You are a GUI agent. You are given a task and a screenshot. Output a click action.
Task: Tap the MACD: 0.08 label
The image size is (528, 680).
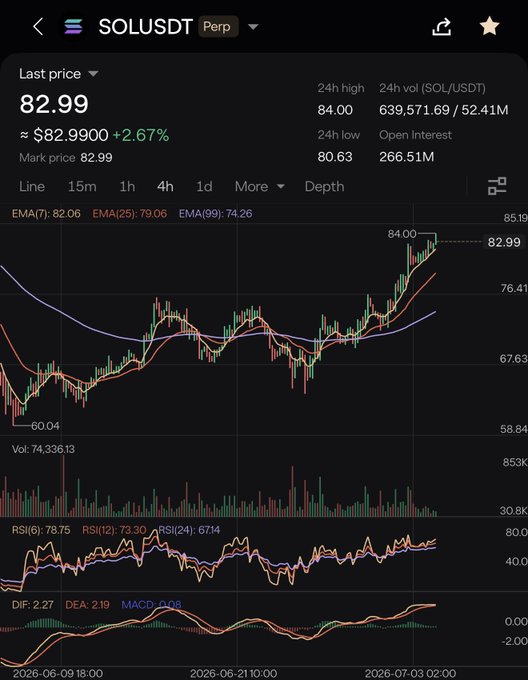click(151, 605)
